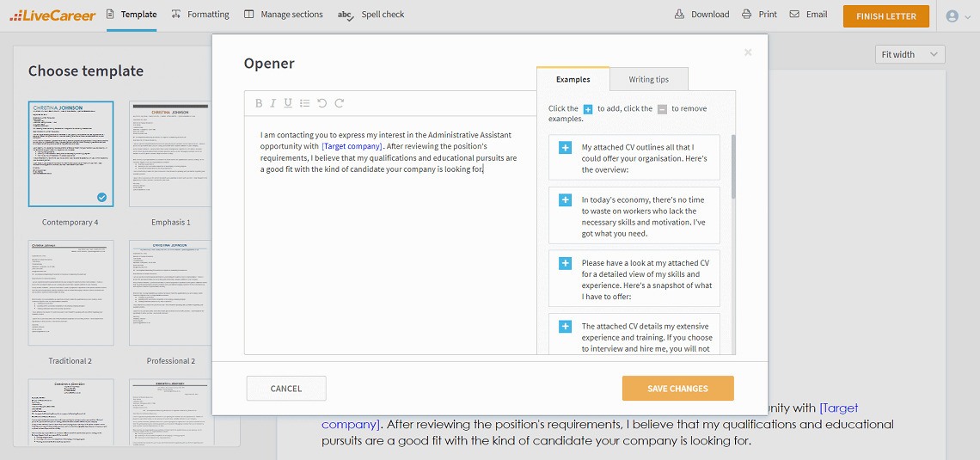
Task: Toggle bold formatting in Opener editor
Action: [x=259, y=103]
